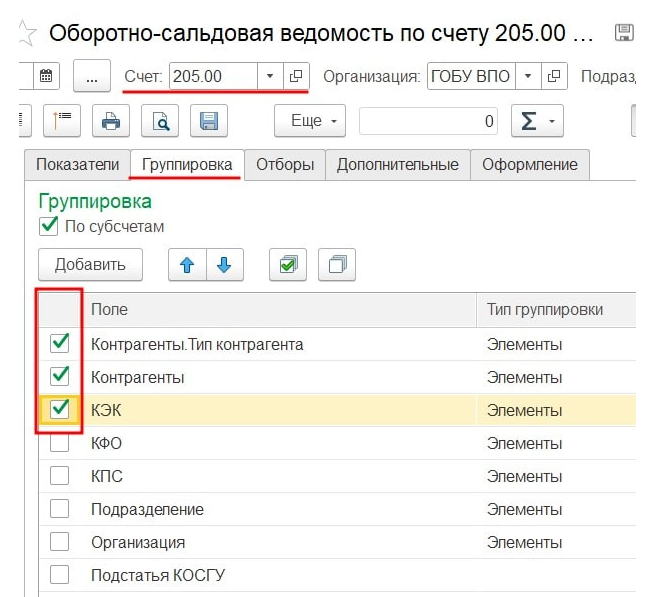Add report to favorites with star icon
The height and width of the screenshot is (597, 647).
(27, 33)
